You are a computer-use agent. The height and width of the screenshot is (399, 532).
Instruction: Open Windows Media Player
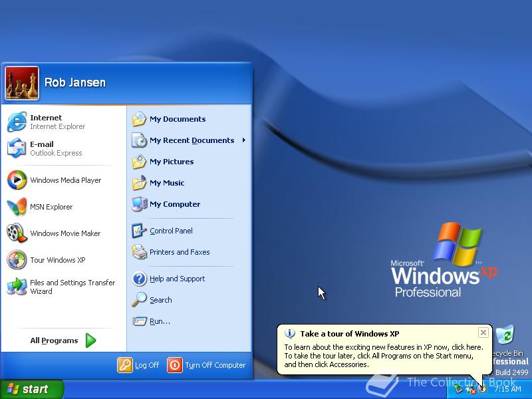click(63, 180)
